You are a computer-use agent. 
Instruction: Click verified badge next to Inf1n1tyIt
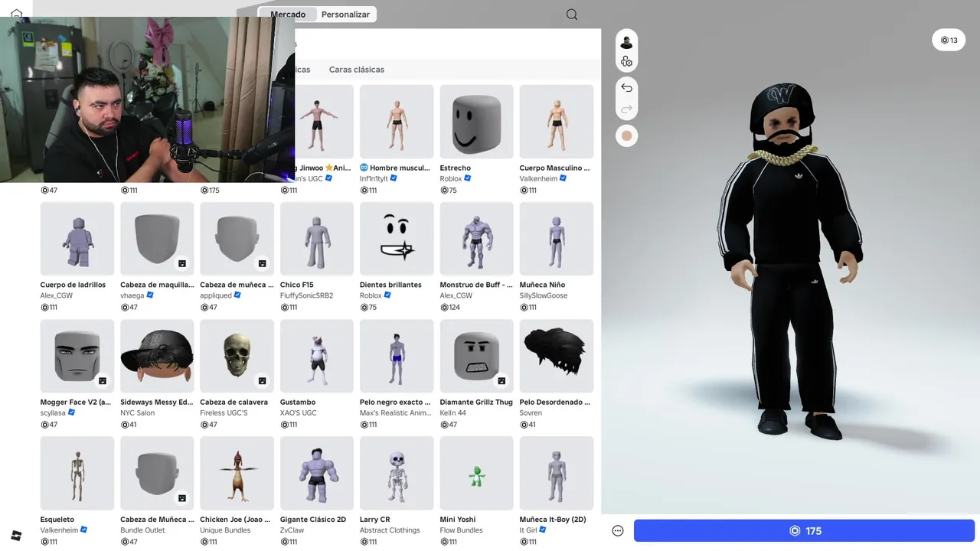click(x=394, y=178)
